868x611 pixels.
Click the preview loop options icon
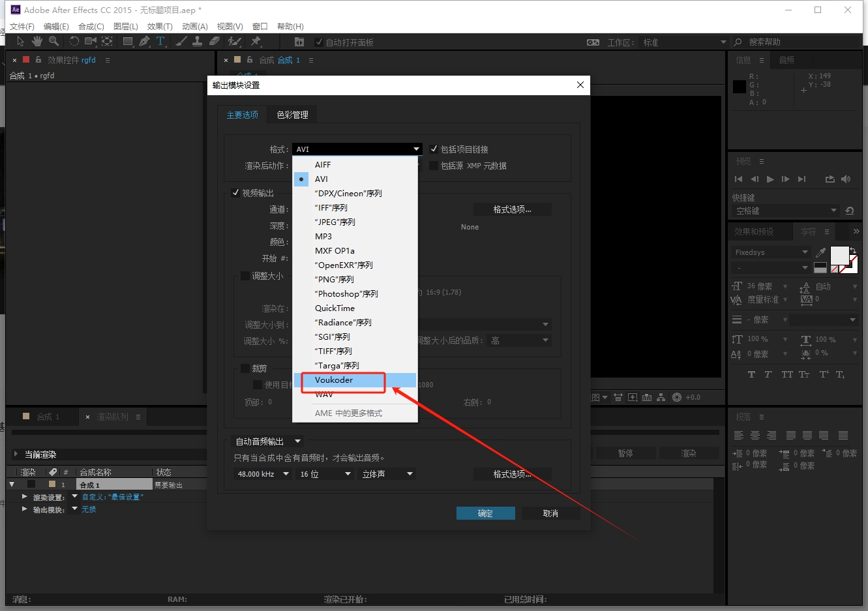click(830, 179)
